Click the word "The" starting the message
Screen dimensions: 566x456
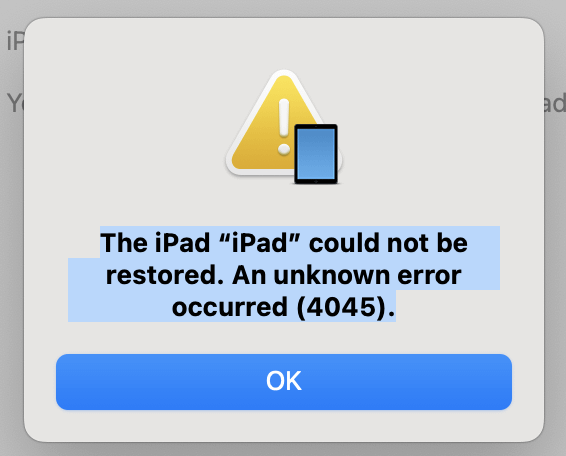pos(124,243)
